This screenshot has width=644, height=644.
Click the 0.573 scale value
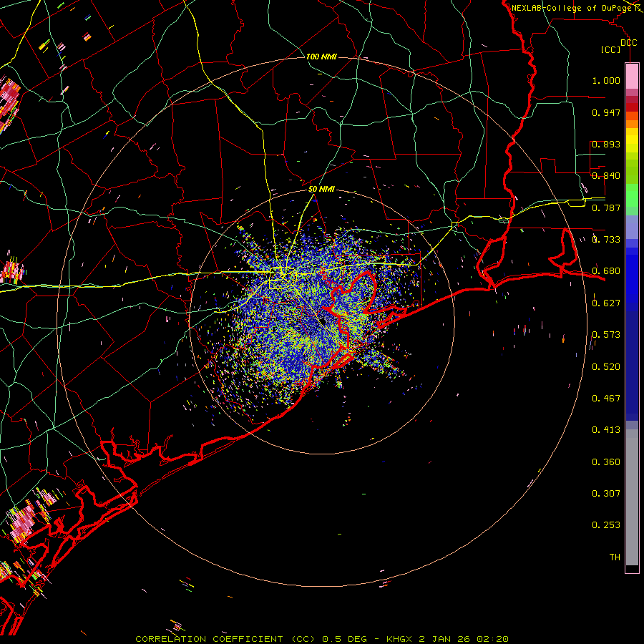coord(606,335)
